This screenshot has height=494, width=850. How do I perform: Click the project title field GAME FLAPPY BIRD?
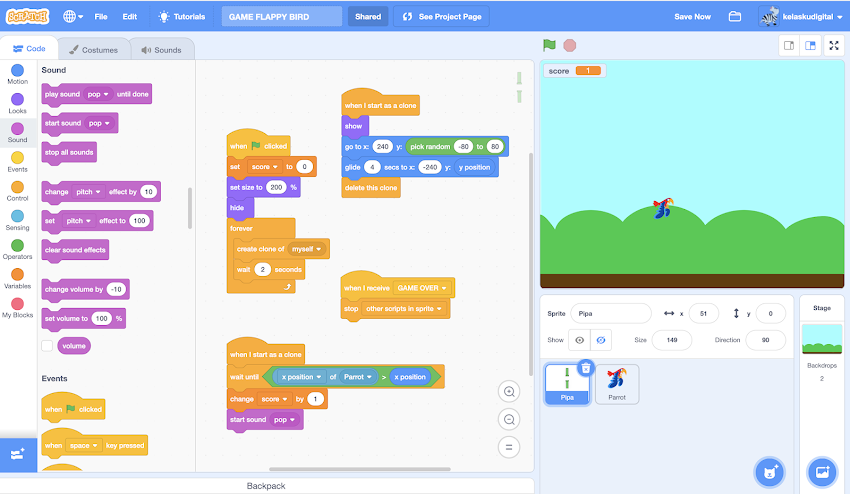coord(282,16)
